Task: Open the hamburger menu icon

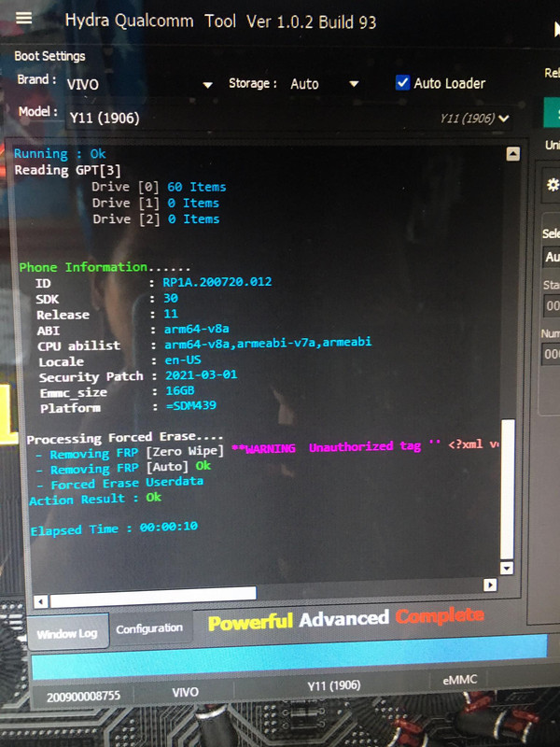Action: pos(24,18)
